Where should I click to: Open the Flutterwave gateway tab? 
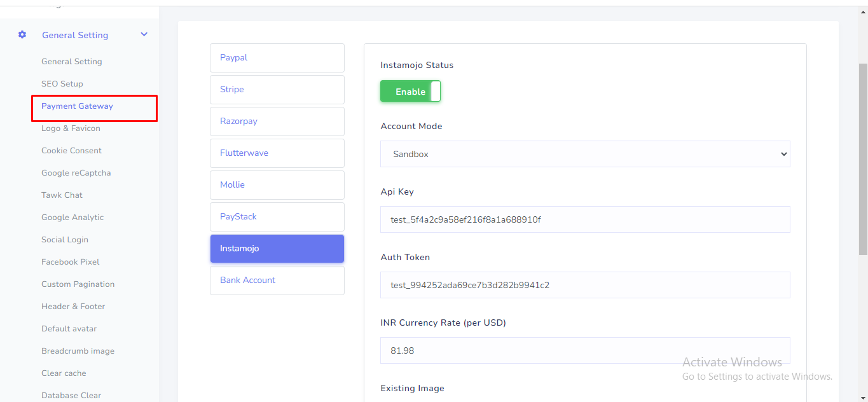[x=277, y=153]
